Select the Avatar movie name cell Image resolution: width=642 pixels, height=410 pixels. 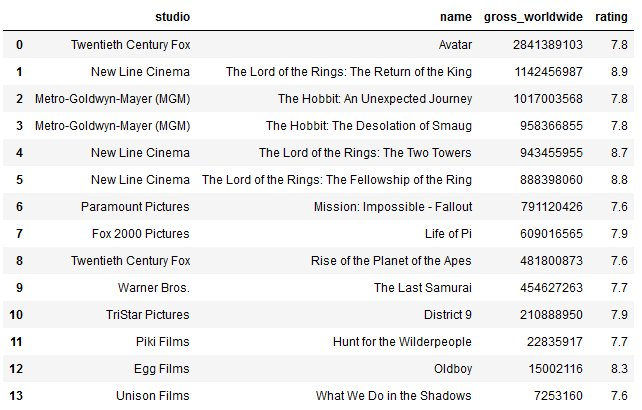[x=455, y=44]
